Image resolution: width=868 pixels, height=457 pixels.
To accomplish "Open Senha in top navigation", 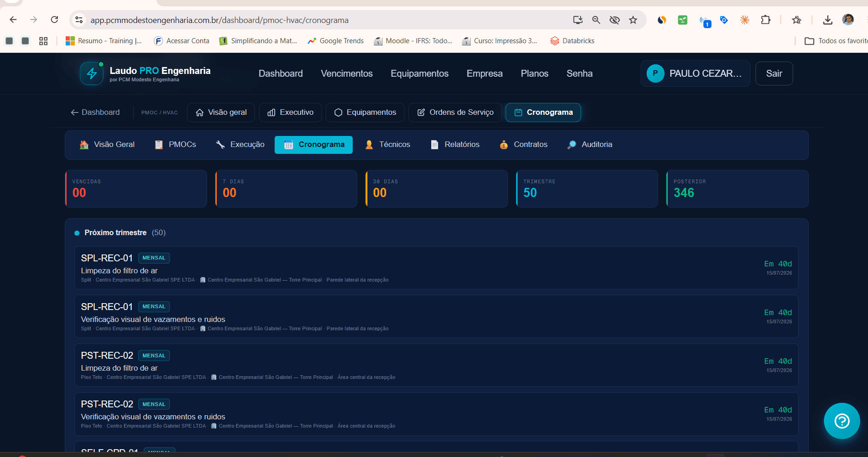I will pyautogui.click(x=580, y=73).
